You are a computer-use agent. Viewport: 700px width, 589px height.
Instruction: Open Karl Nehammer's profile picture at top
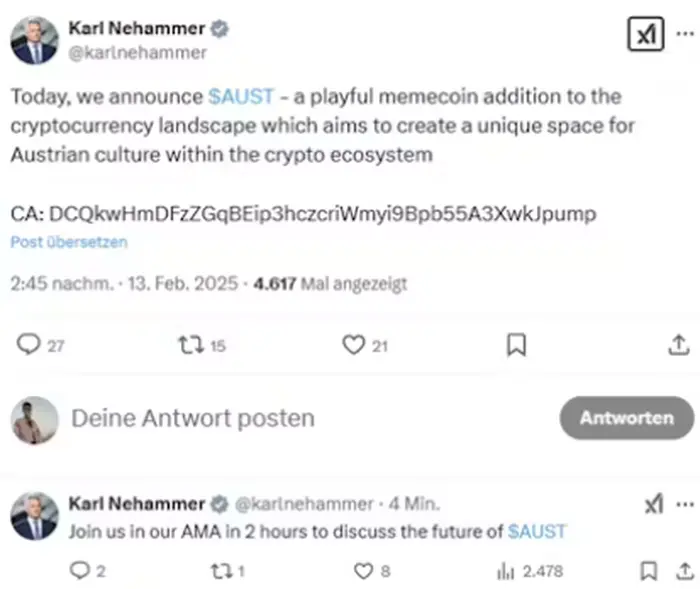tap(35, 41)
